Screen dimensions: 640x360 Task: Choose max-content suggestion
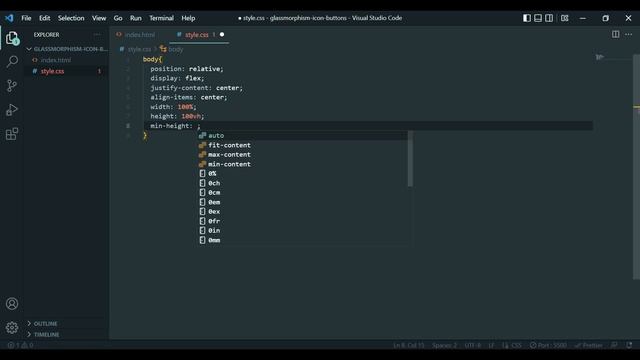pyautogui.click(x=302, y=154)
